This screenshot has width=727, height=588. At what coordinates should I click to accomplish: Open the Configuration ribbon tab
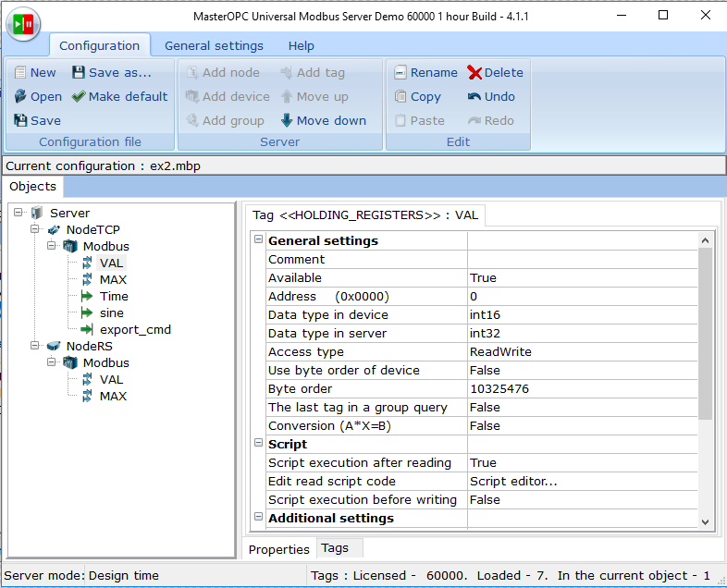click(100, 45)
